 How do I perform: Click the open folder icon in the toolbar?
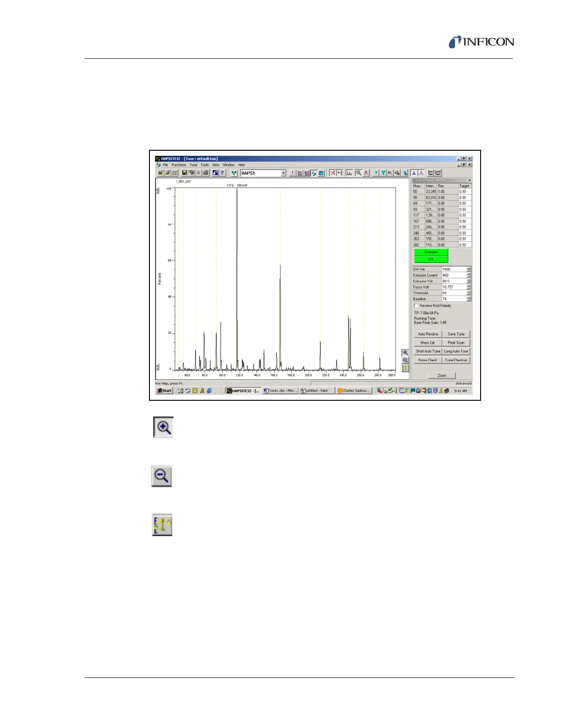167,173
